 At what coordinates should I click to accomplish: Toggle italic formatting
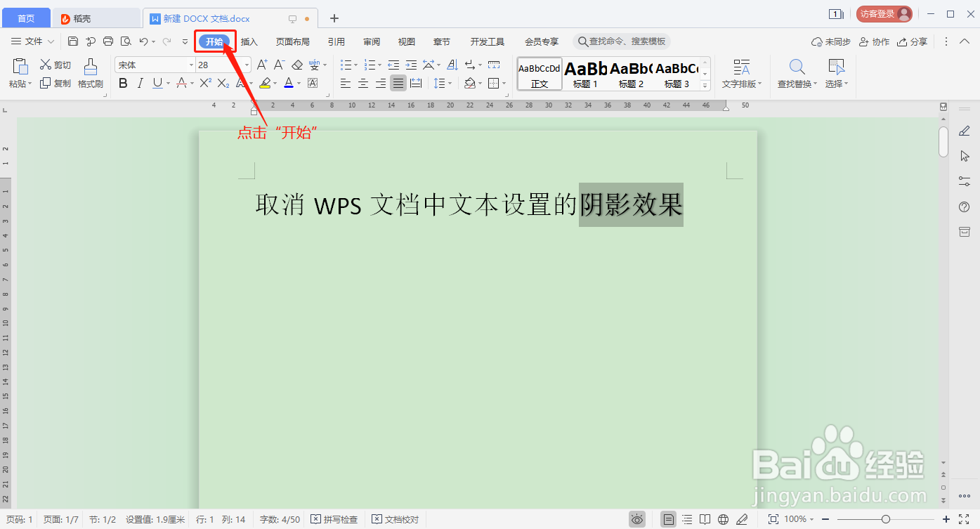pos(140,83)
